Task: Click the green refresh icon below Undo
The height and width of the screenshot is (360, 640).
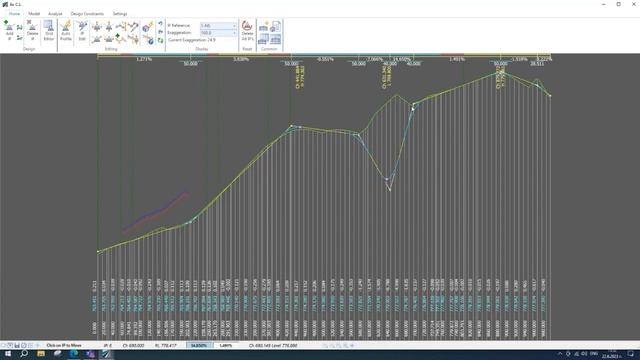Action: (160, 40)
